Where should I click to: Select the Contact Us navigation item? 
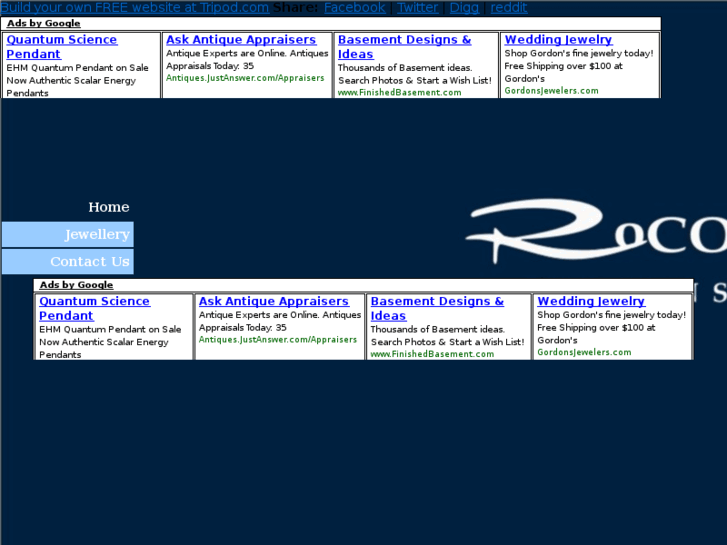pos(68,262)
